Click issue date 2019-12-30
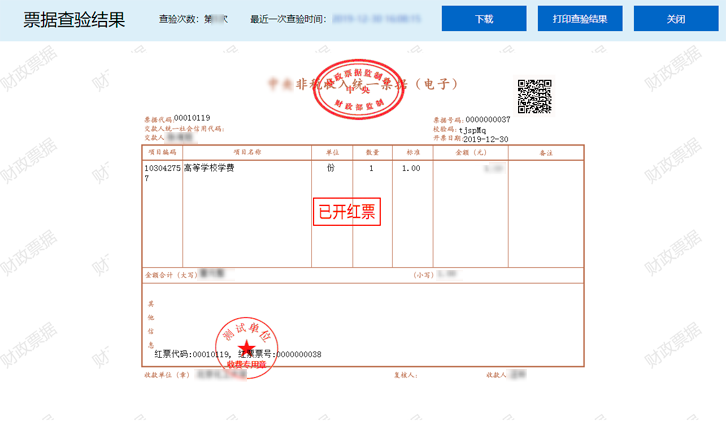Screen dimensions: 726x433 click(x=486, y=139)
